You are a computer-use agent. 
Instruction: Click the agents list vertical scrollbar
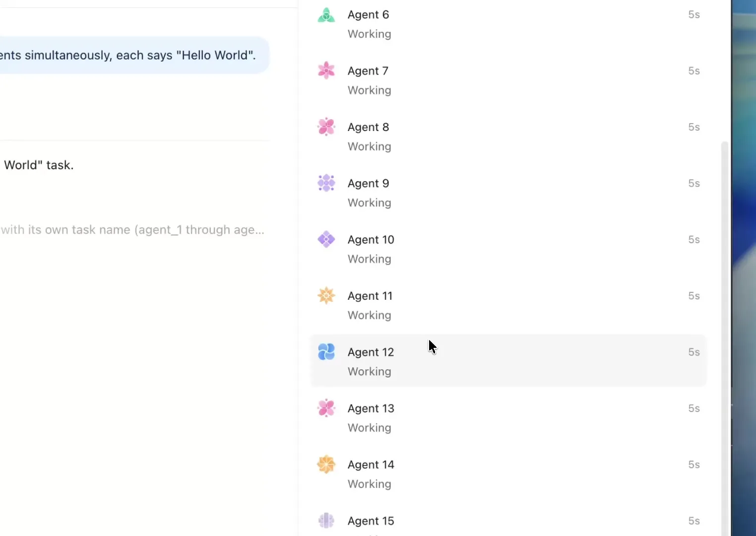click(725, 337)
